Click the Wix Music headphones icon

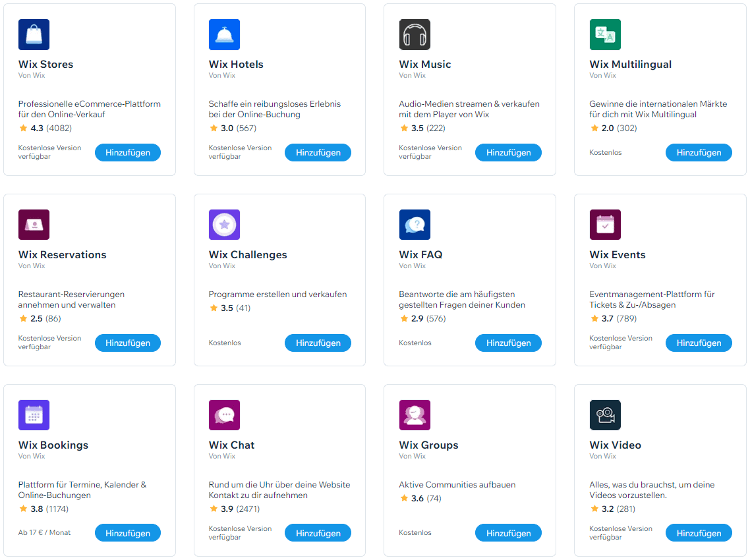pos(415,34)
